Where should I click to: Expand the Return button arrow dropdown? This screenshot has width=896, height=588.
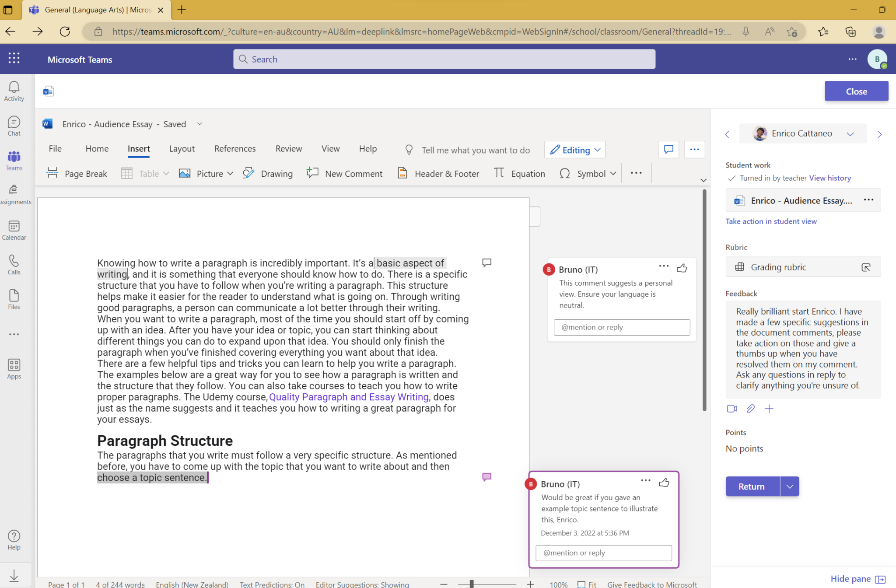[x=789, y=486]
